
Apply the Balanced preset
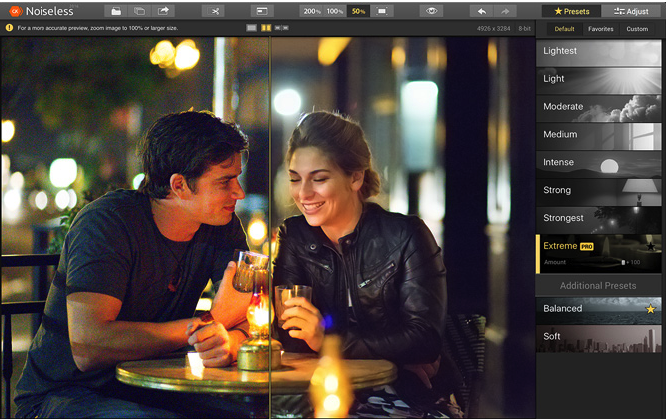click(x=598, y=310)
